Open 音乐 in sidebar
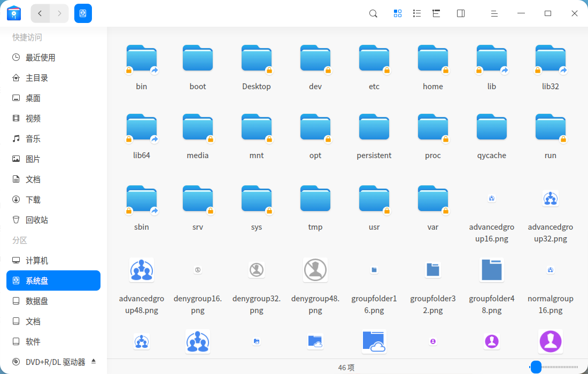This screenshot has height=374, width=588. click(53, 139)
